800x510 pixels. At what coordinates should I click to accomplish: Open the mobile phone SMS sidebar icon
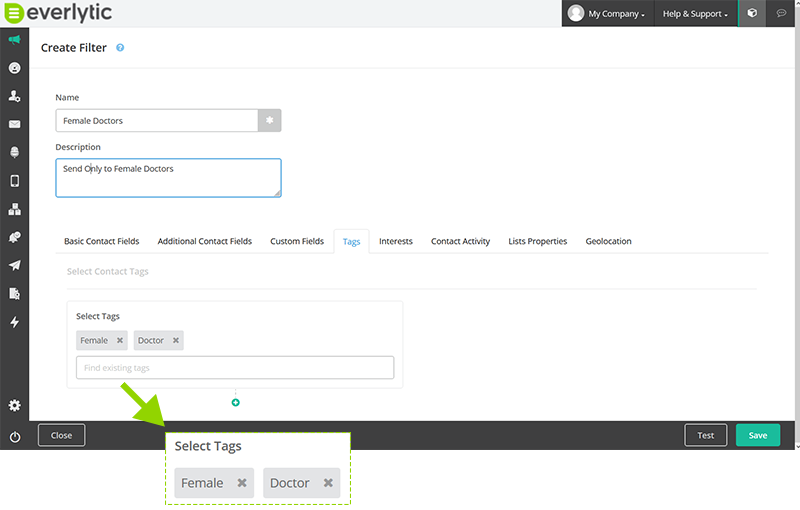tap(14, 181)
